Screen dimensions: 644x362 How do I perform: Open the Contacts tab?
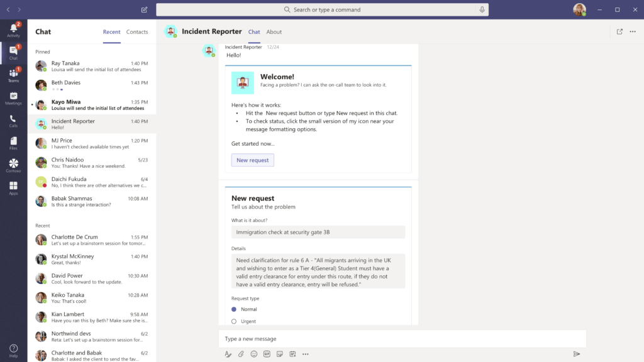pyautogui.click(x=137, y=31)
